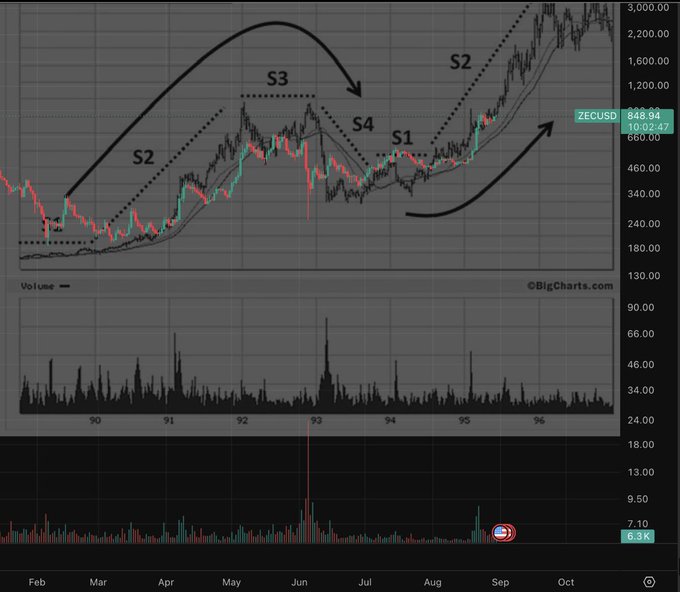Click the 130.00 price scale label
This screenshot has height=592, width=680.
644,275
